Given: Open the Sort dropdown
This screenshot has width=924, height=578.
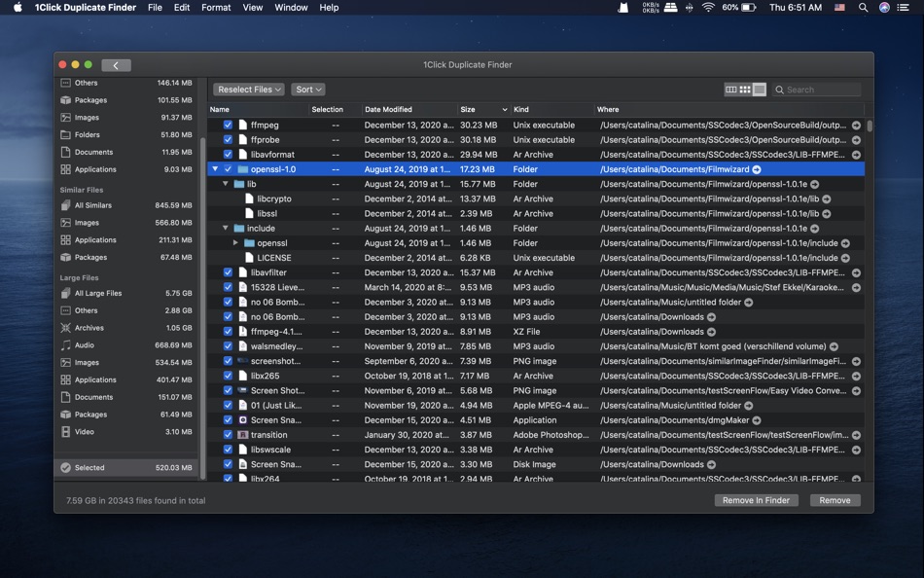Looking at the screenshot, I should (x=308, y=90).
